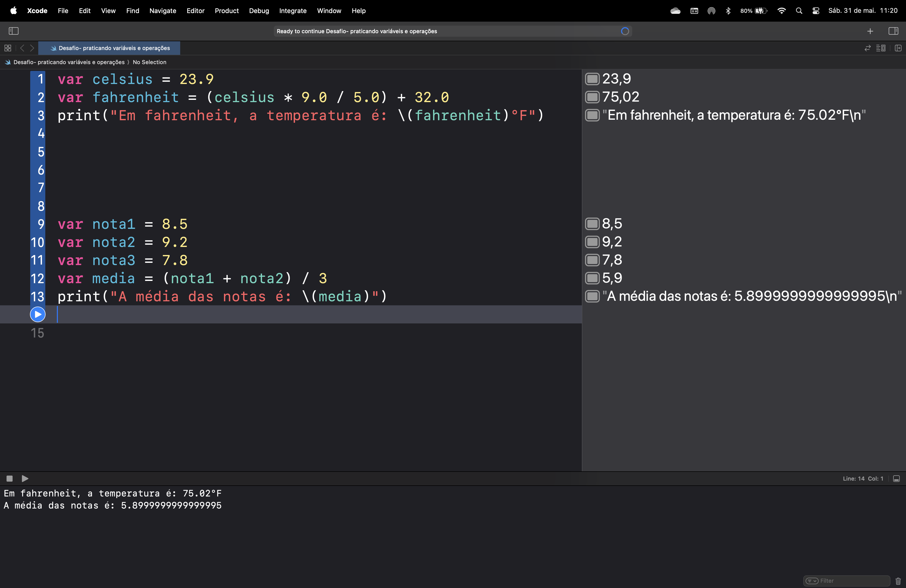This screenshot has height=588, width=906.
Task: Click the activity status progress spinner
Action: [625, 31]
